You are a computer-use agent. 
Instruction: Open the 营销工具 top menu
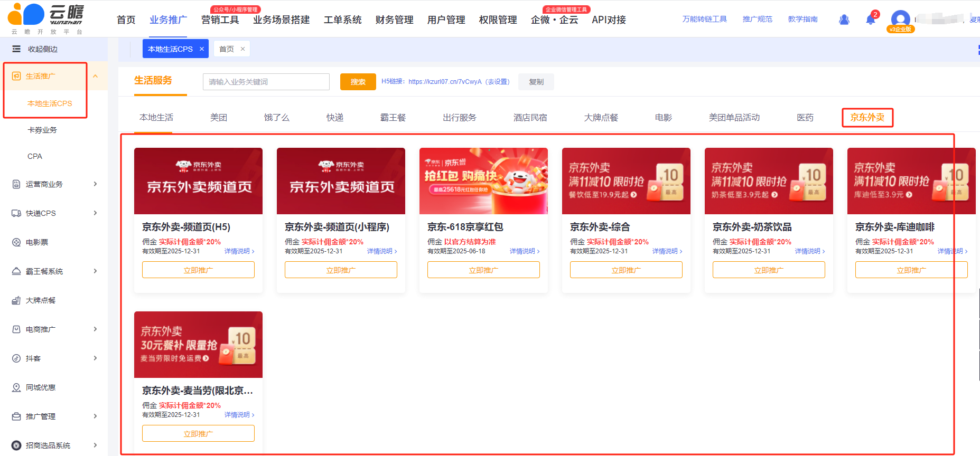[x=220, y=20]
